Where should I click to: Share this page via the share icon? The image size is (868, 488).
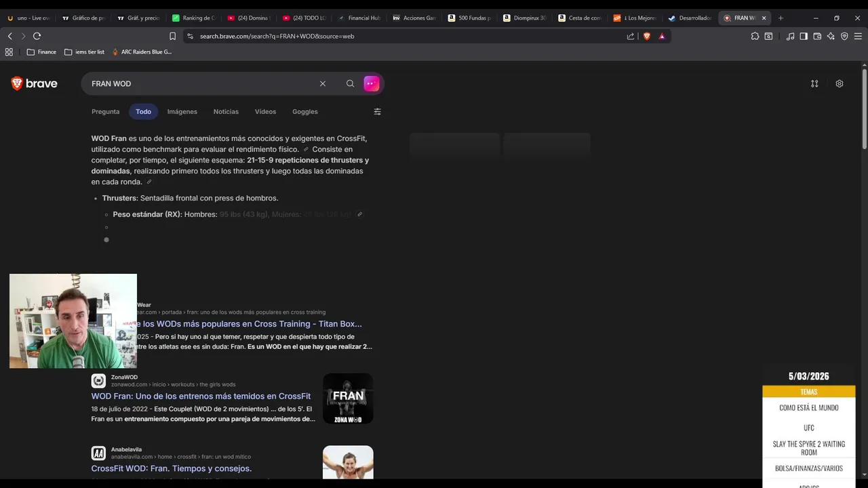point(631,36)
